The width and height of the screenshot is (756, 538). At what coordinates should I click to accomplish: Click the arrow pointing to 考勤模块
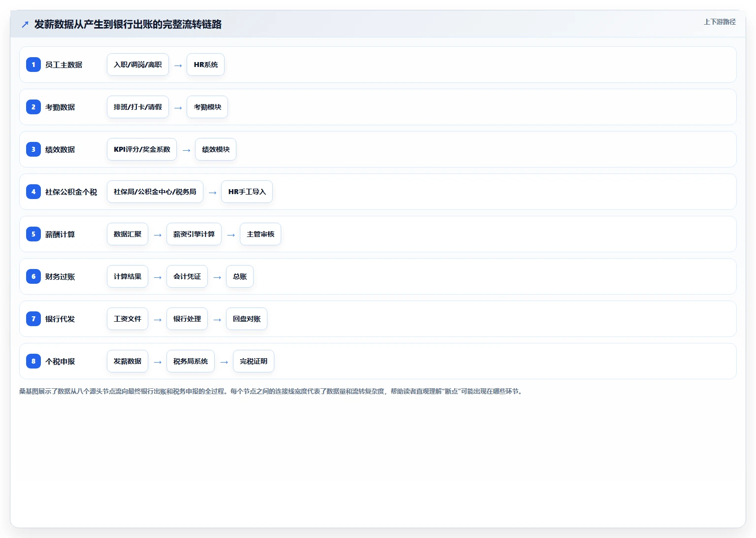pos(178,108)
